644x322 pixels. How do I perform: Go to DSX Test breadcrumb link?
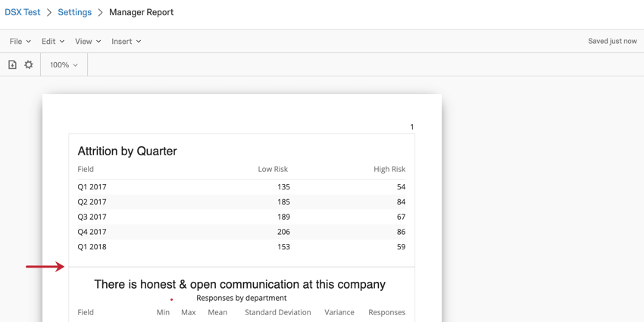tap(23, 12)
